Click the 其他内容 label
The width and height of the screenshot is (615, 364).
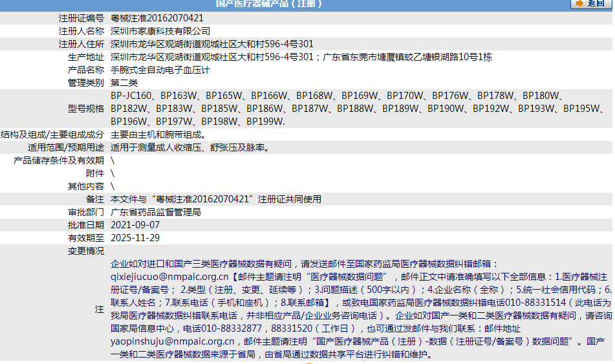click(x=86, y=186)
